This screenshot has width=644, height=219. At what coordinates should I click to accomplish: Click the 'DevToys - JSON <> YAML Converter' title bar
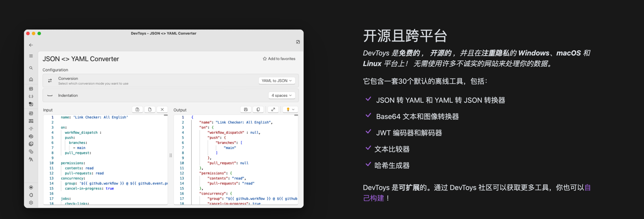(x=164, y=34)
